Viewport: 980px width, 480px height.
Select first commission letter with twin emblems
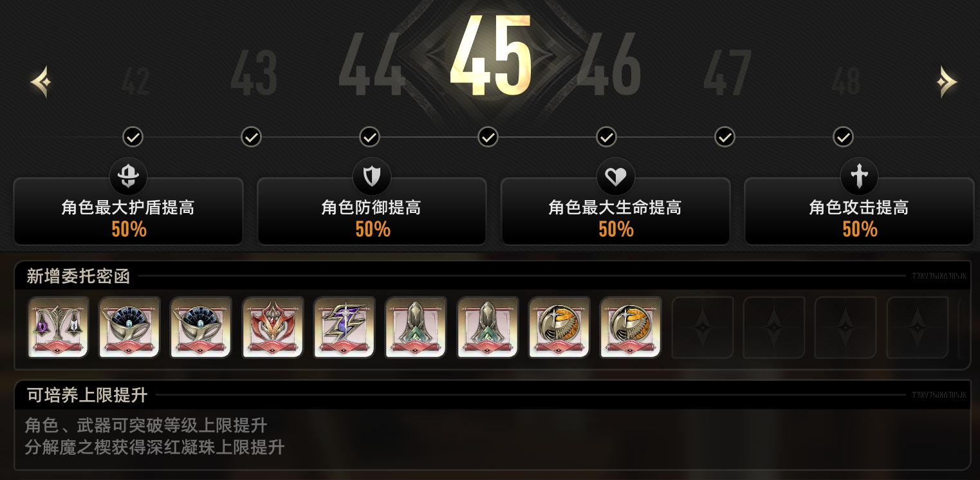(x=58, y=327)
